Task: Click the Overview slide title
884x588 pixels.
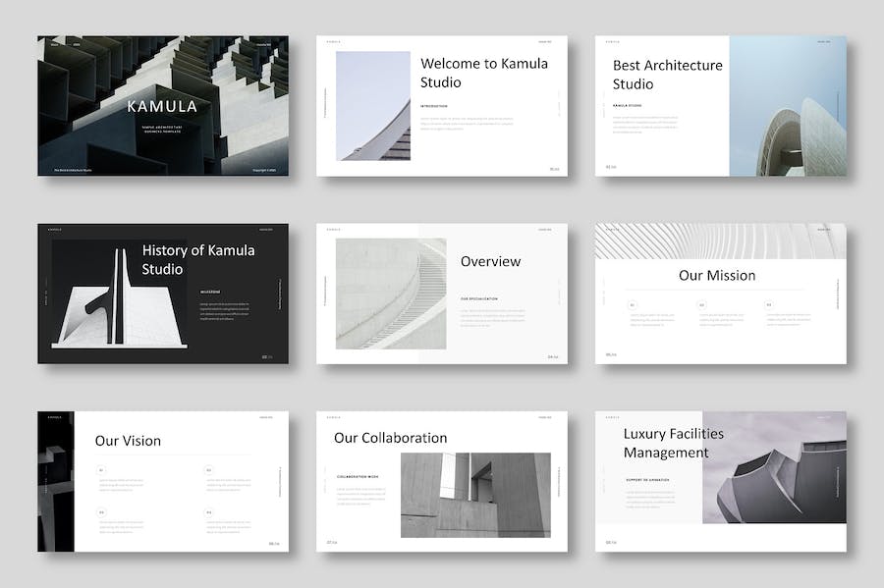Action: (490, 261)
